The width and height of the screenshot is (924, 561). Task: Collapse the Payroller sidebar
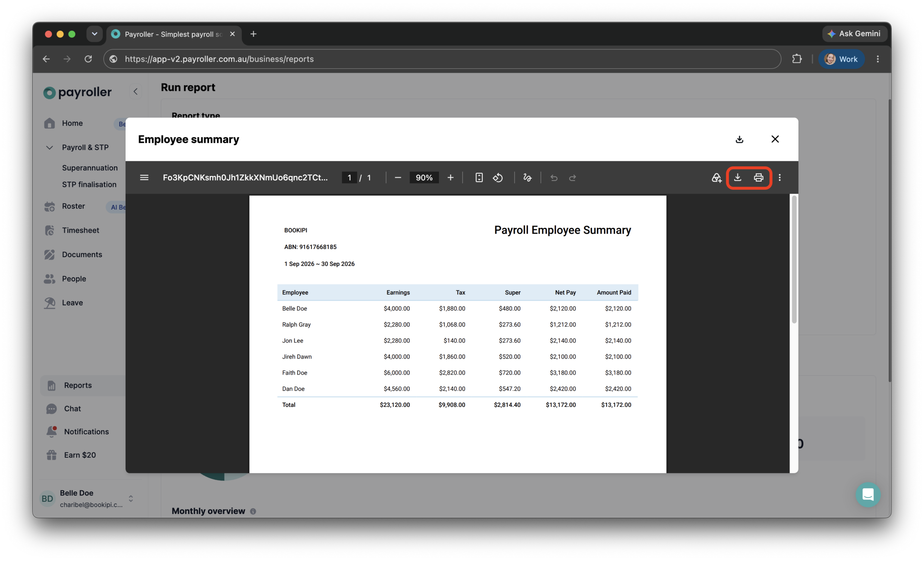tap(135, 91)
